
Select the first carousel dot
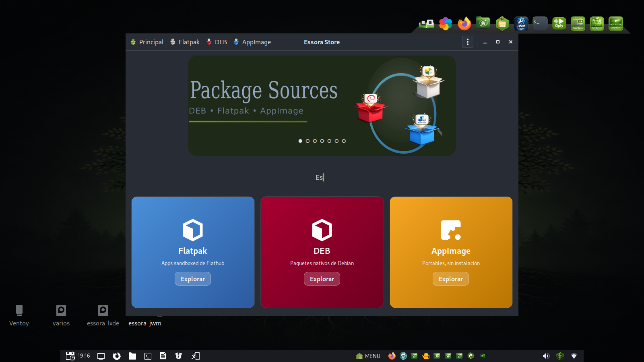click(300, 141)
